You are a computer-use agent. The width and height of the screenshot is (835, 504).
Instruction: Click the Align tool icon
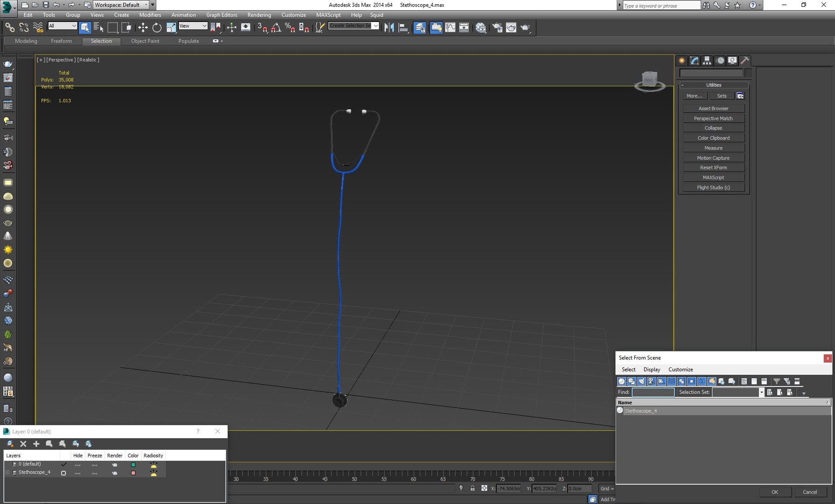pyautogui.click(x=403, y=28)
